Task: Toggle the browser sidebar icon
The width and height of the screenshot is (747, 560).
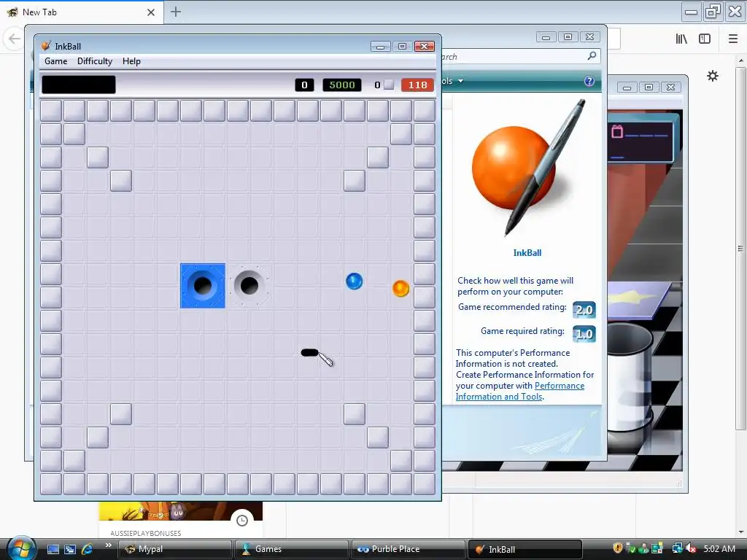Action: [x=705, y=39]
